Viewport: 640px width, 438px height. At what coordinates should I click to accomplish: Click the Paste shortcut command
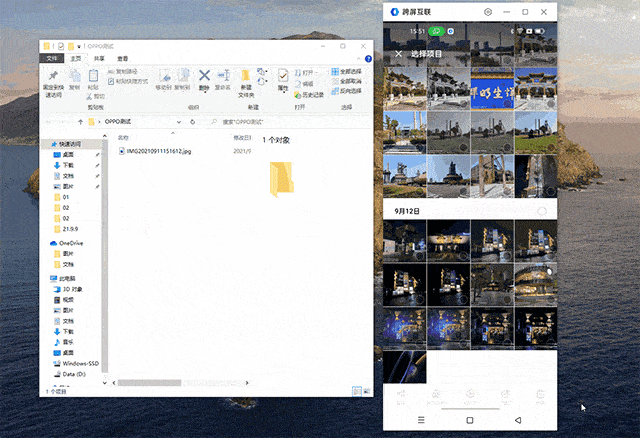128,82
